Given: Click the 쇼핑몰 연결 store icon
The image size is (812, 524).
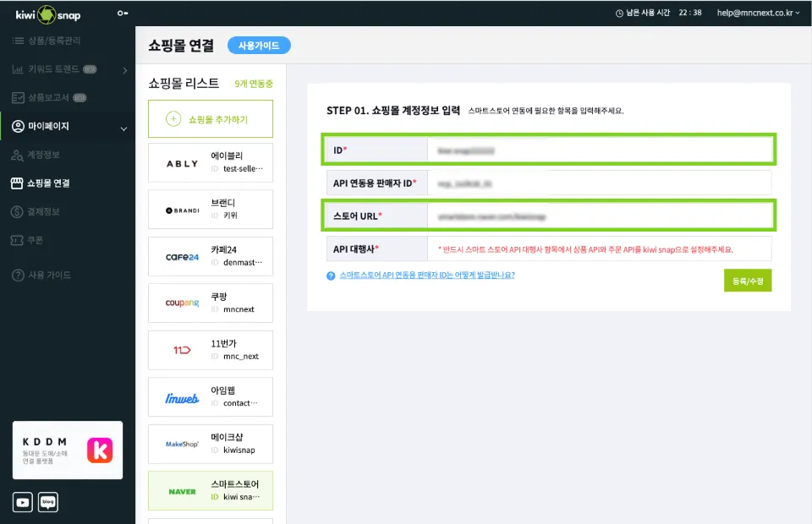Looking at the screenshot, I should pyautogui.click(x=17, y=183).
